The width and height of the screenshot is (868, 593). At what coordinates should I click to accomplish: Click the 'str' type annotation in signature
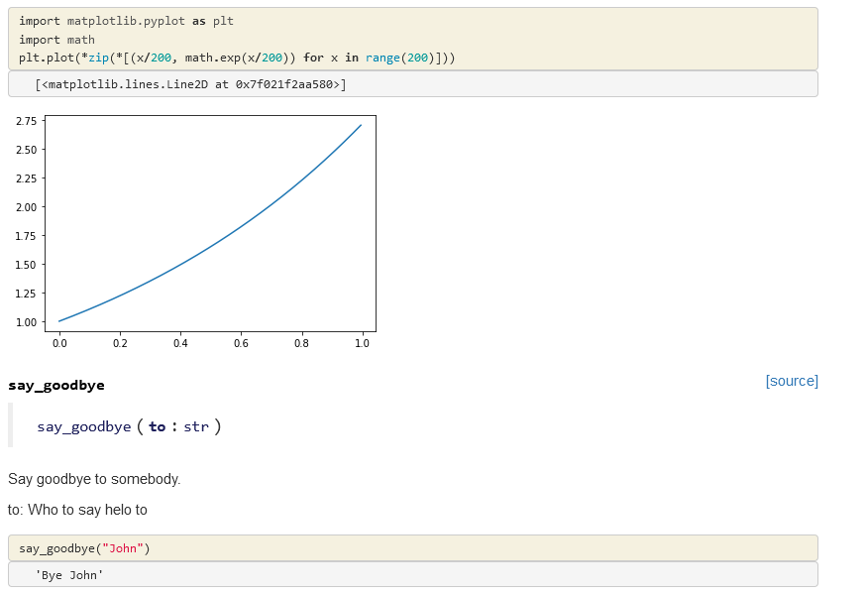coord(196,427)
